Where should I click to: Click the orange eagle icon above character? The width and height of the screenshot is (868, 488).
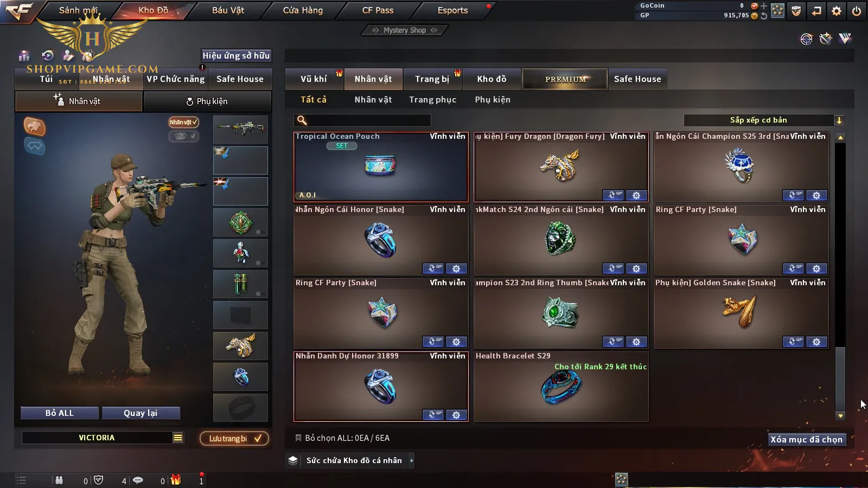click(34, 126)
